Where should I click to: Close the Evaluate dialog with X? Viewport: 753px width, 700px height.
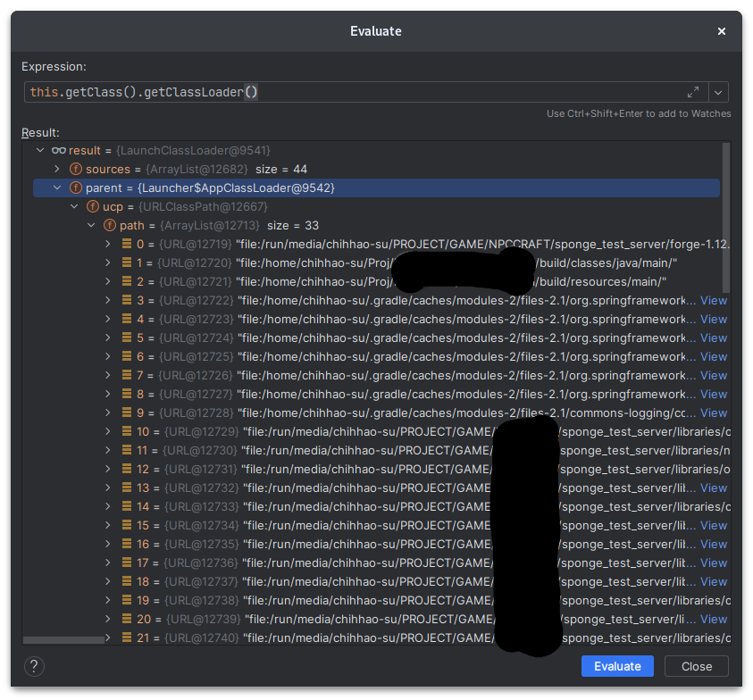click(722, 31)
